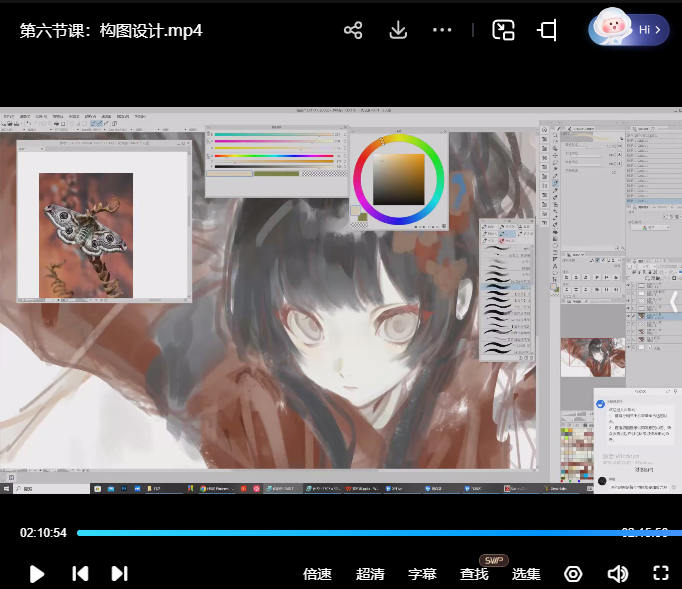682x589 pixels.
Task: Open the 超清 video quality selector
Action: pos(370,574)
